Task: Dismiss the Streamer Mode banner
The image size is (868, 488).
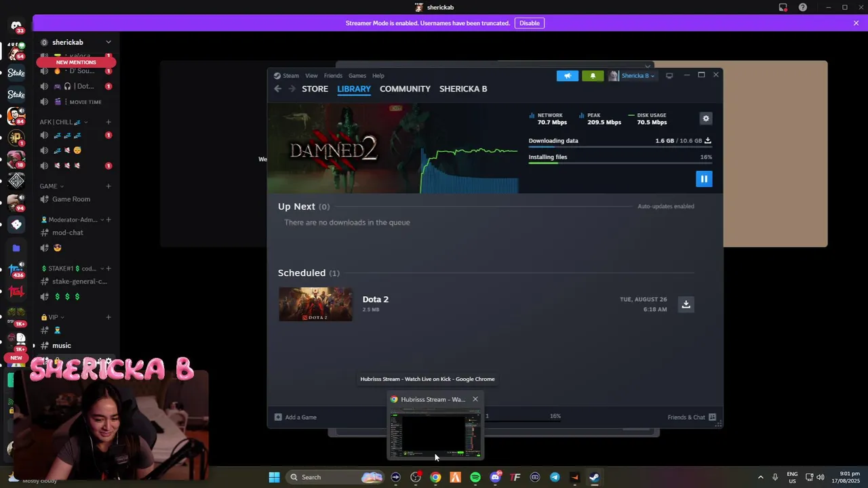Action: click(x=856, y=23)
